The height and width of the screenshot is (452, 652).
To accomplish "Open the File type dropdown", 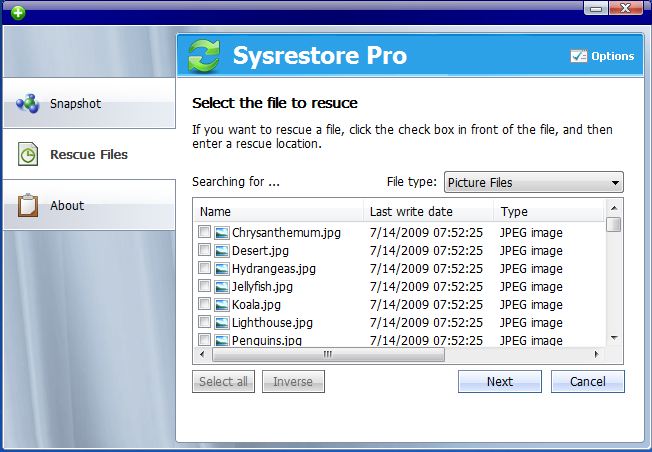I will click(533, 182).
